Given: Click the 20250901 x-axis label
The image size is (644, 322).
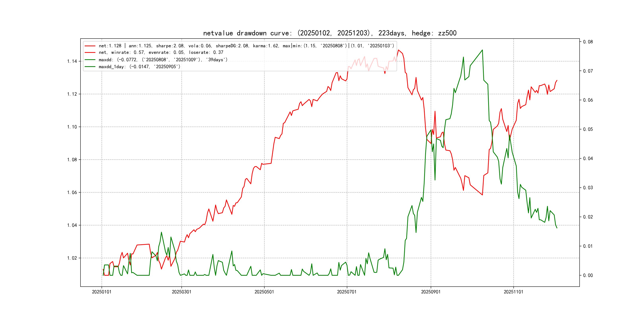Looking at the screenshot, I should click(431, 292).
